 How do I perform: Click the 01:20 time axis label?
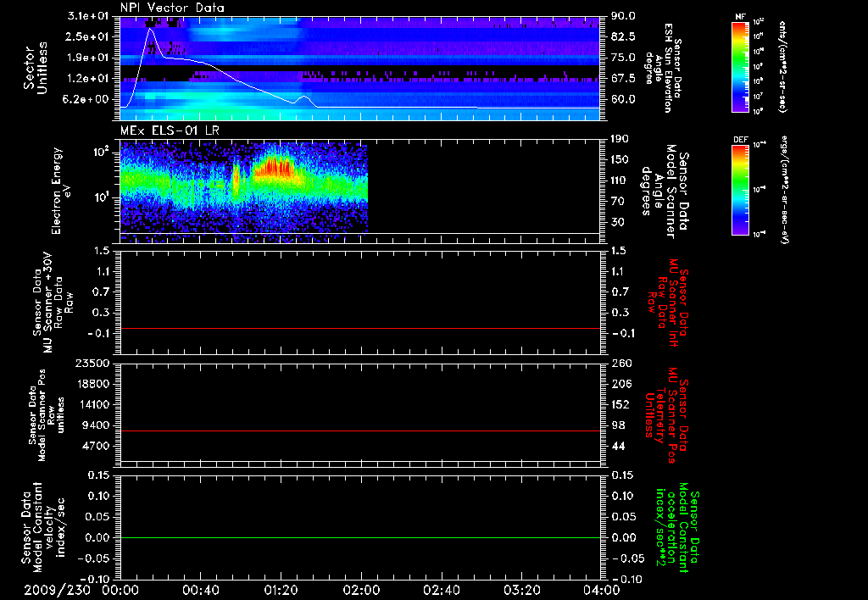coord(281,590)
